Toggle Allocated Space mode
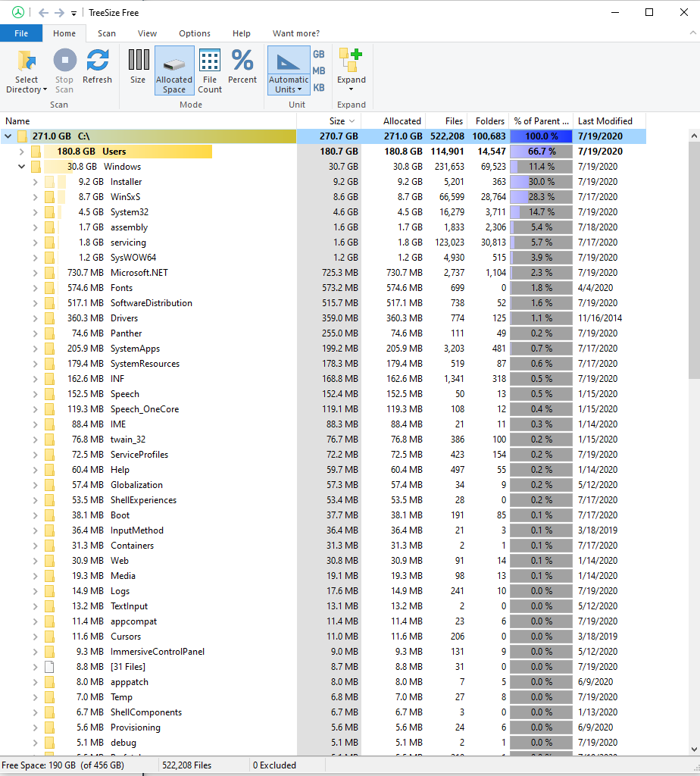The width and height of the screenshot is (700, 776). (x=174, y=70)
